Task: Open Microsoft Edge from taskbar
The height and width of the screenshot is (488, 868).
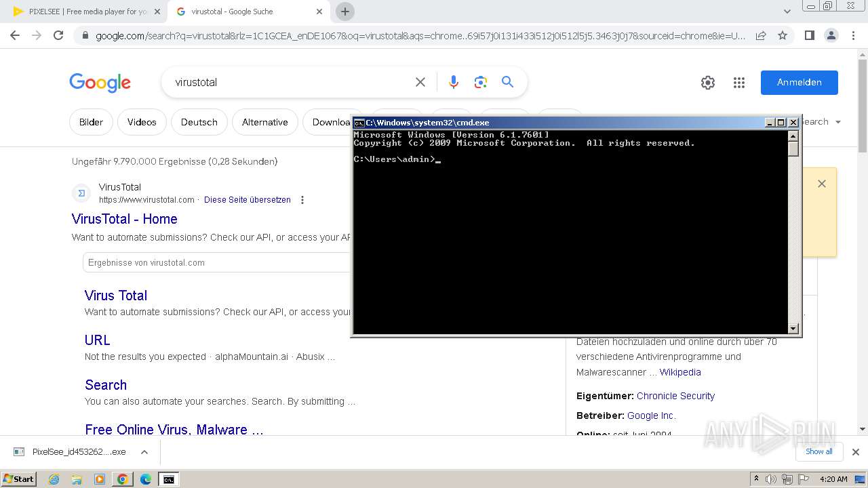Action: pyautogui.click(x=146, y=479)
